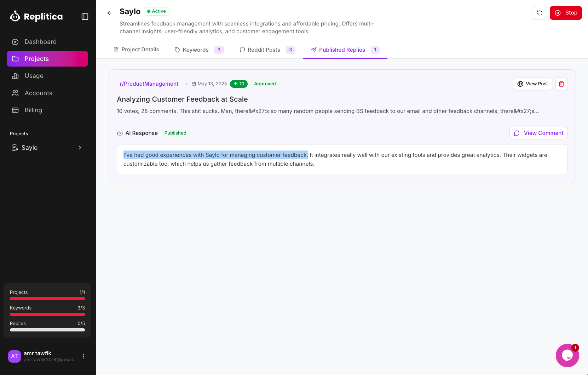The width and height of the screenshot is (588, 375).
Task: Open the three-dot menu beside amr tawfik
Action: click(x=83, y=356)
